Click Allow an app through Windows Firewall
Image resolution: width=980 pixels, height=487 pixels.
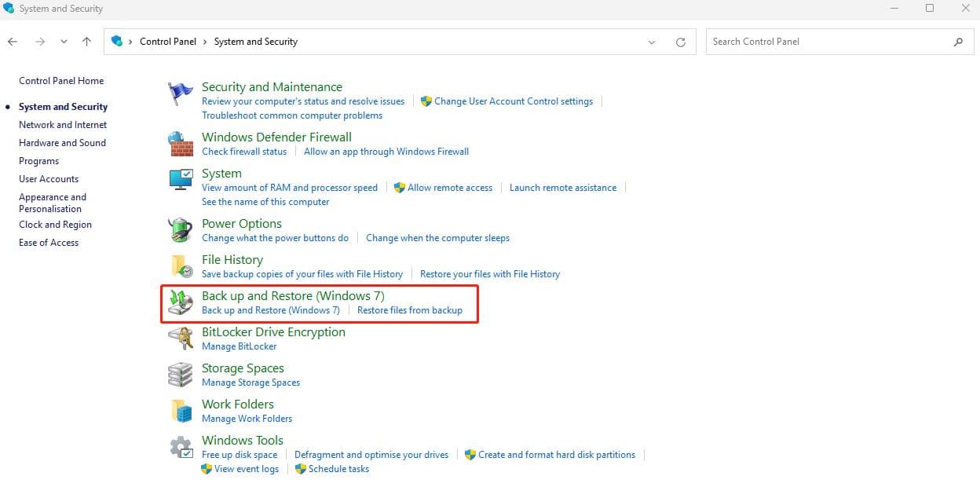(386, 152)
